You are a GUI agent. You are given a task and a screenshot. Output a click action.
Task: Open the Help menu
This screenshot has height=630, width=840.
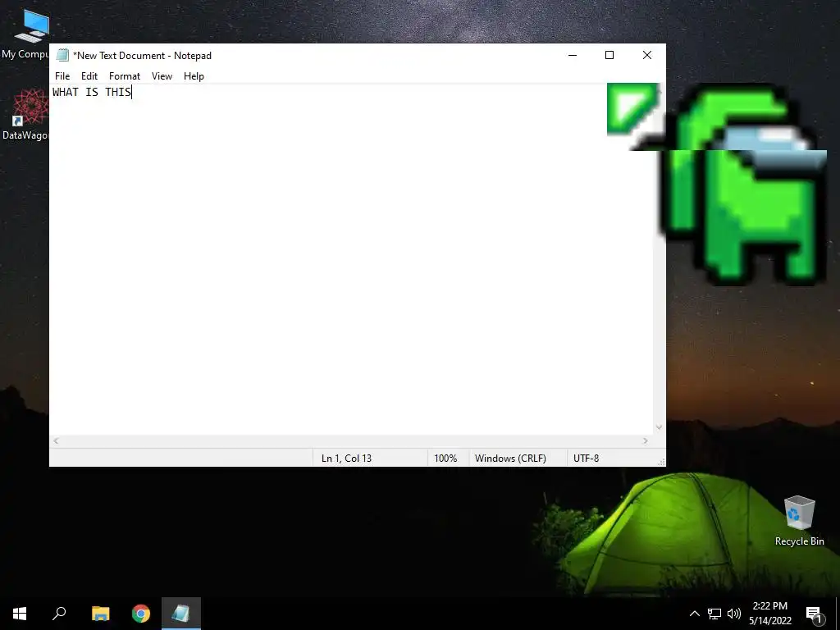[x=194, y=76]
